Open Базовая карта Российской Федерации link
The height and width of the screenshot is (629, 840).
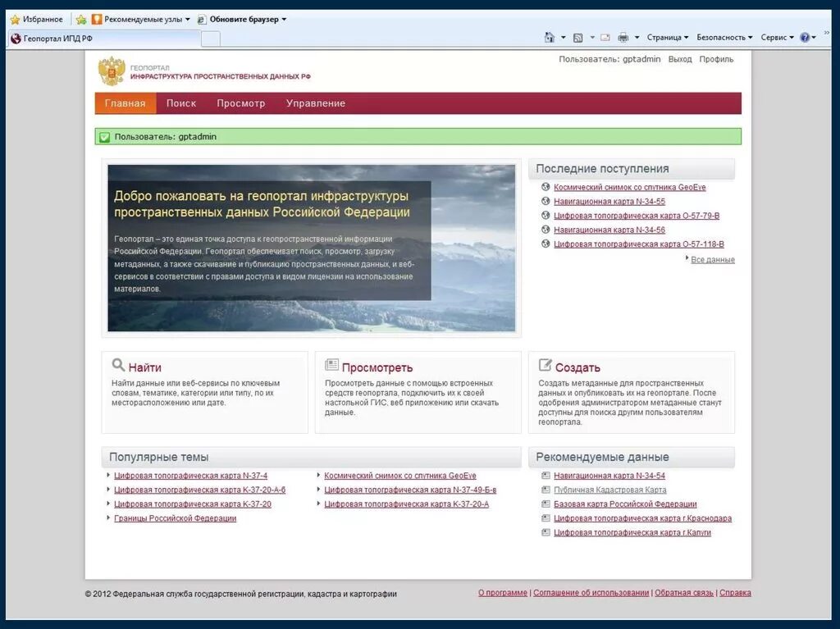coord(625,504)
